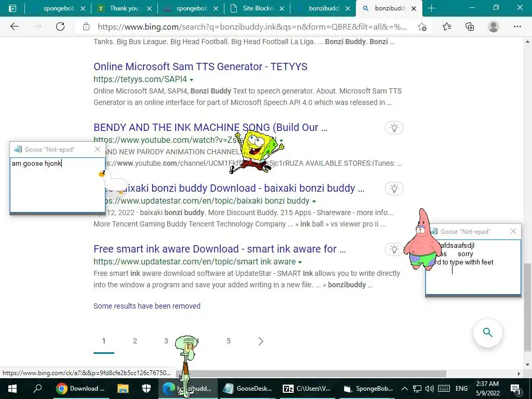Open BENDY AND THE INK MACHINE SONG link

[x=210, y=127]
